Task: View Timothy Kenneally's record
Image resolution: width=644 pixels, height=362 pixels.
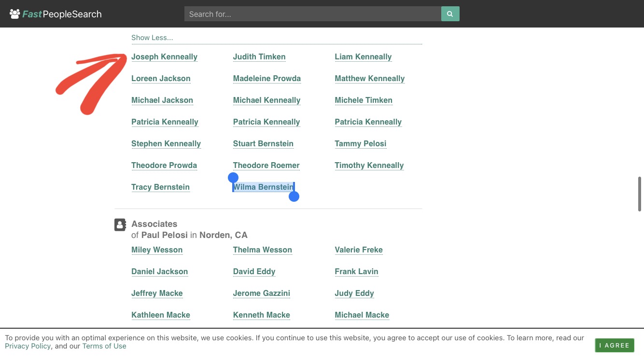Action: pyautogui.click(x=369, y=166)
